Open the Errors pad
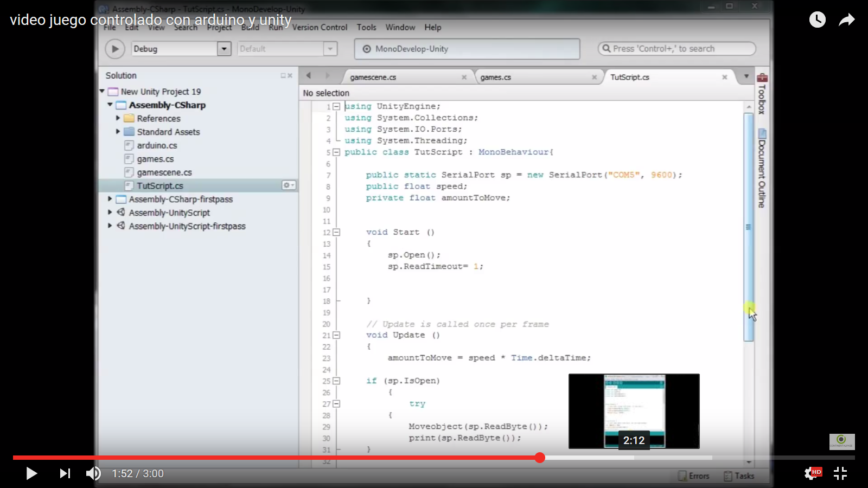 694,476
